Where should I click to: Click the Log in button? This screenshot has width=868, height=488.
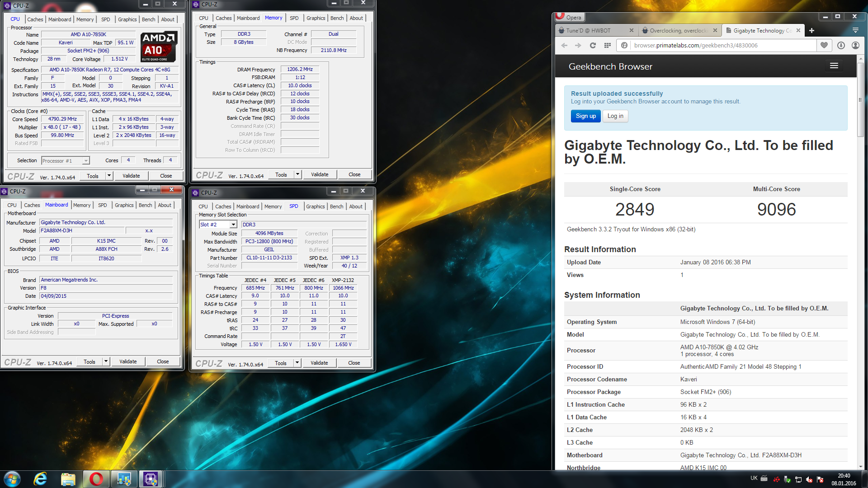coord(615,116)
